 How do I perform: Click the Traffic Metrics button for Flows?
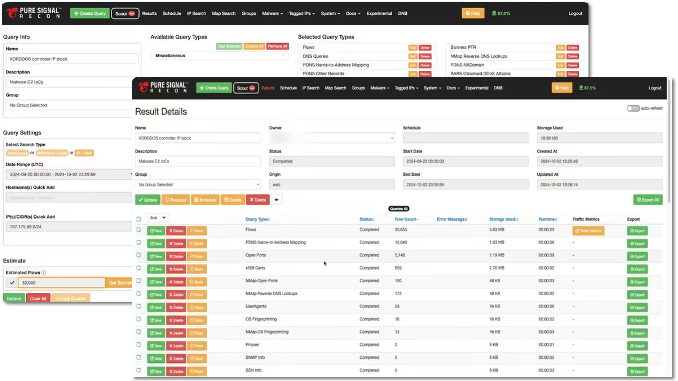tap(588, 231)
